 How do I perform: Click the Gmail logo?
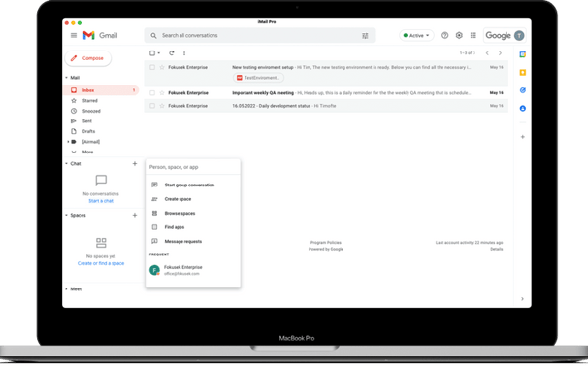(100, 35)
